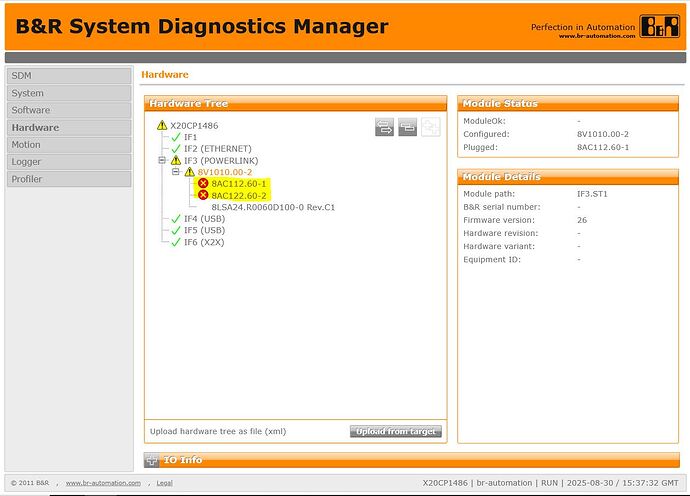This screenshot has width=690, height=496.
Task: Click the Hardware revision label
Action: [x=501, y=233]
